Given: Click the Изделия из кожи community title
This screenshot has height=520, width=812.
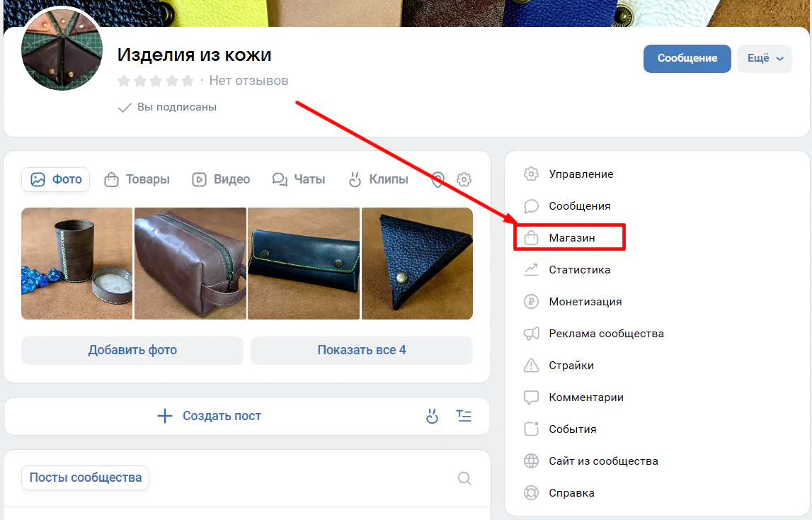Looking at the screenshot, I should (x=194, y=55).
